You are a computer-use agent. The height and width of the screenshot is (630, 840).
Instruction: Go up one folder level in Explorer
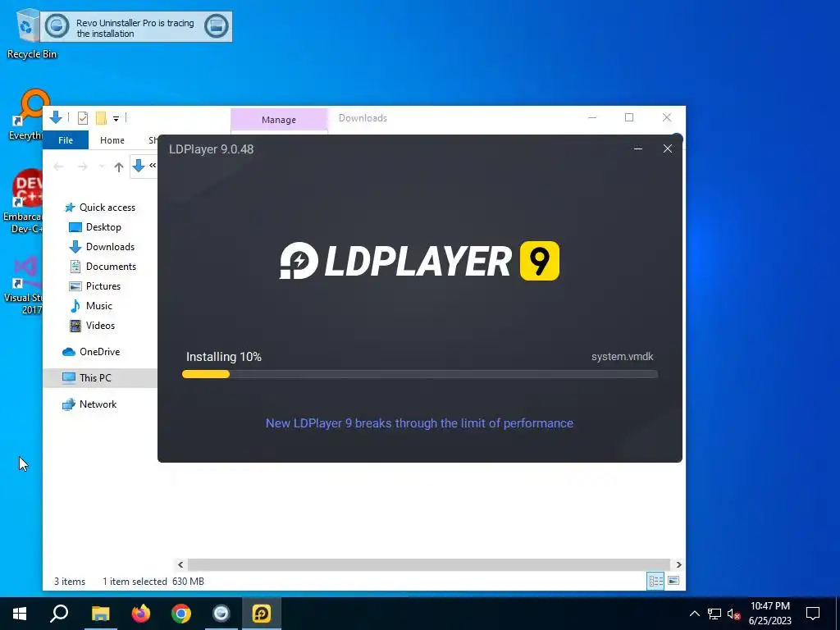tap(119, 167)
